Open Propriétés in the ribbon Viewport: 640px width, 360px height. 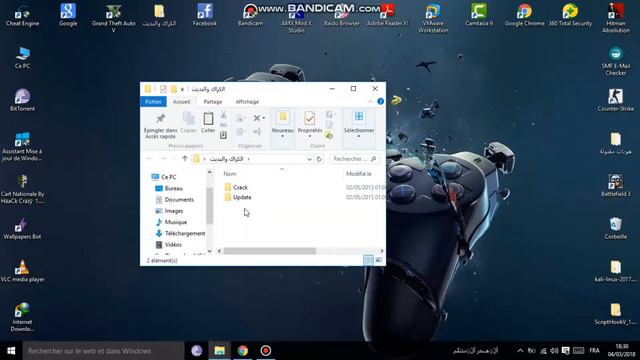[x=310, y=124]
